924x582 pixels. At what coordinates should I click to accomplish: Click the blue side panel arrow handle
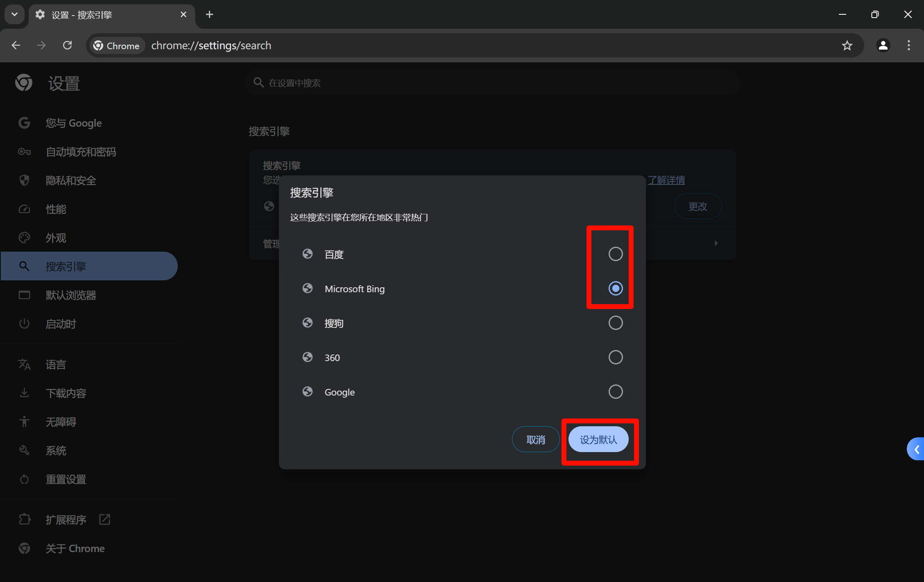[916, 450]
